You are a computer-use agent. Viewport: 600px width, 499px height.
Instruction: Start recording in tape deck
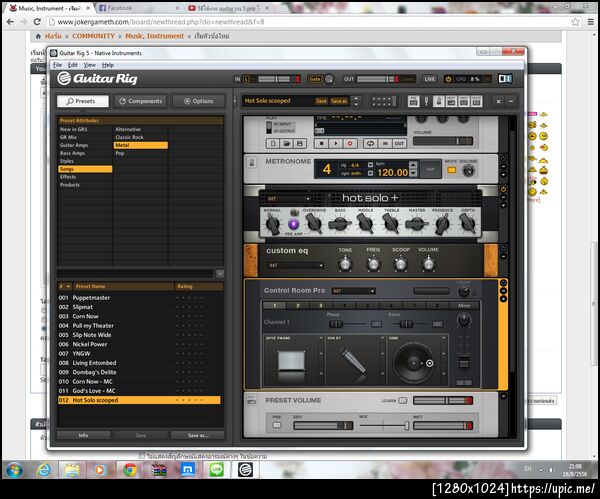350,144
